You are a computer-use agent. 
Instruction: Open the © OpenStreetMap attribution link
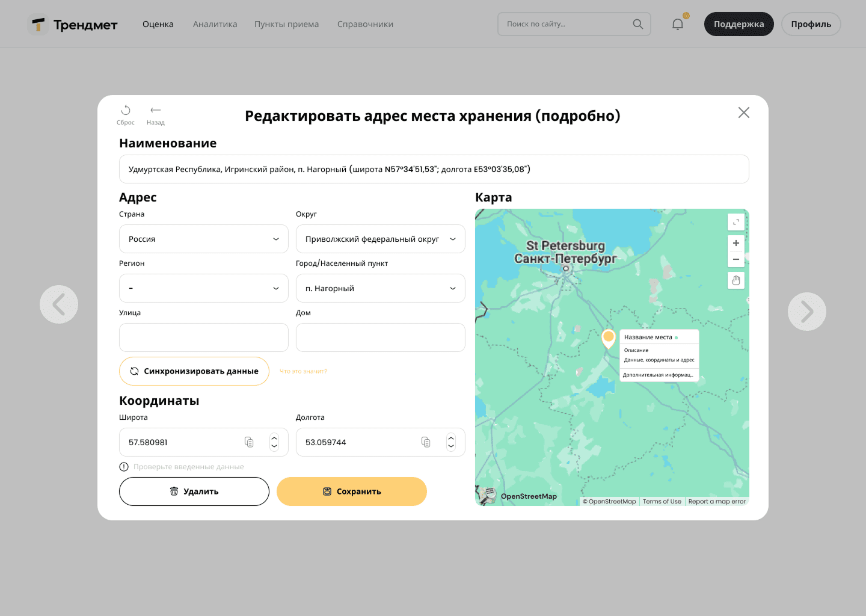609,501
